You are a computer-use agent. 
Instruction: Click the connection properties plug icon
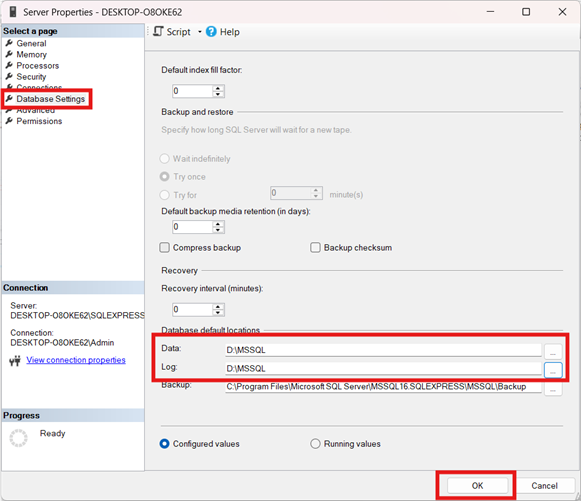click(x=15, y=361)
